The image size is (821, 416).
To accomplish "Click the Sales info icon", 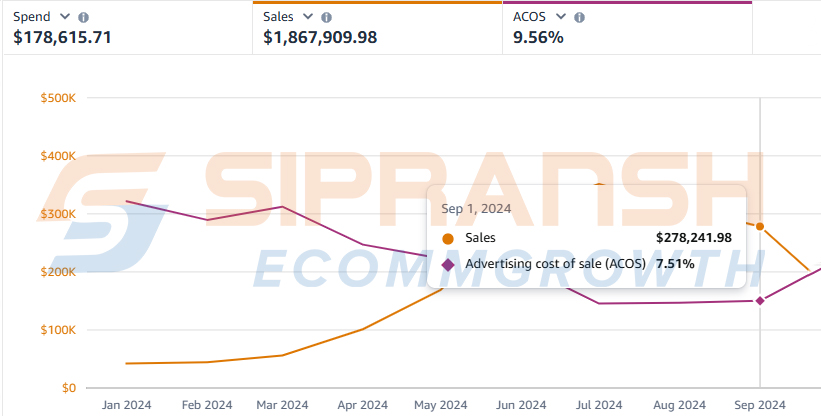I will pos(326,17).
